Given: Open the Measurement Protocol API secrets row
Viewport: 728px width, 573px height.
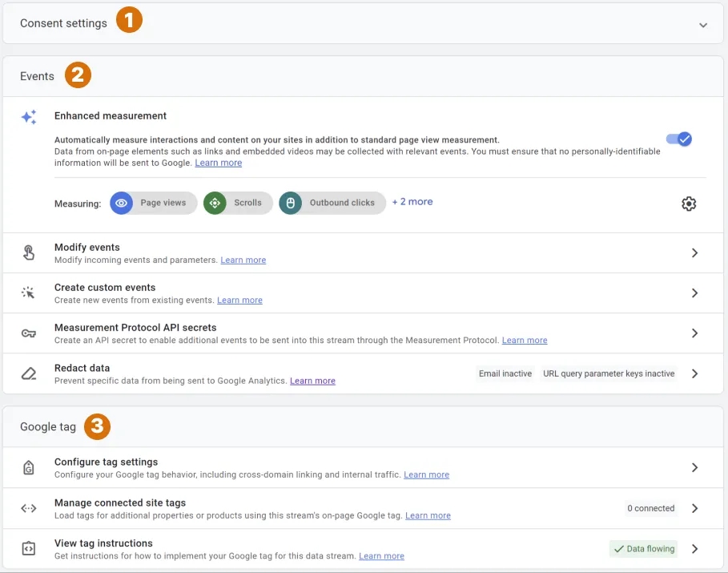Looking at the screenshot, I should (363, 333).
